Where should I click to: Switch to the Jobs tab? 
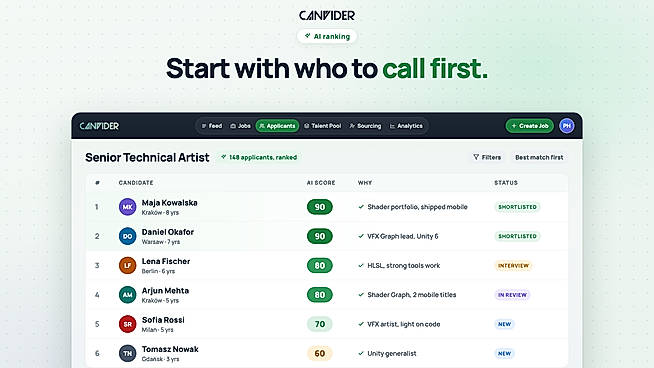pos(241,126)
